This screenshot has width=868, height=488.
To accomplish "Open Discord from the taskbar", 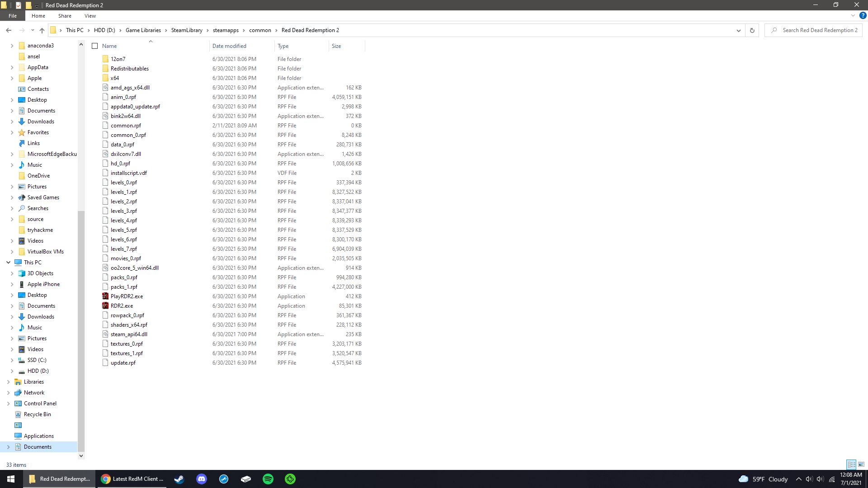I will click(x=201, y=479).
